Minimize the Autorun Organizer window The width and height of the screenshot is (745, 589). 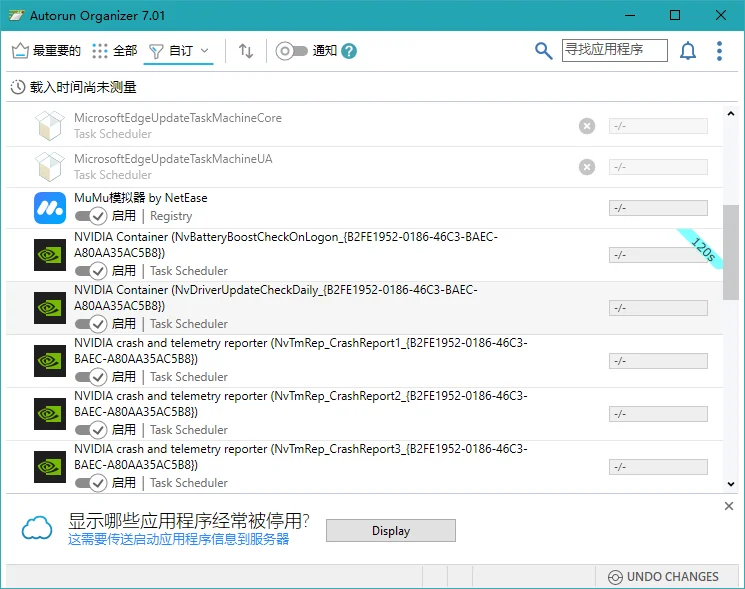(630, 16)
